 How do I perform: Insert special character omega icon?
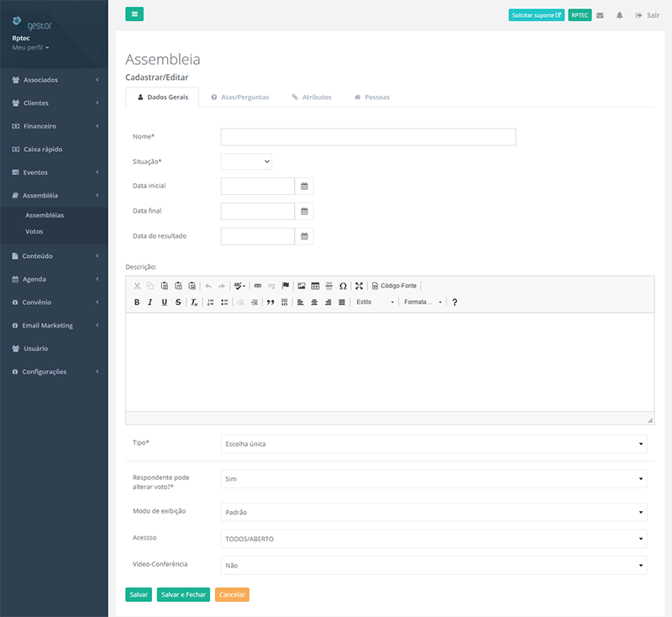coord(343,286)
